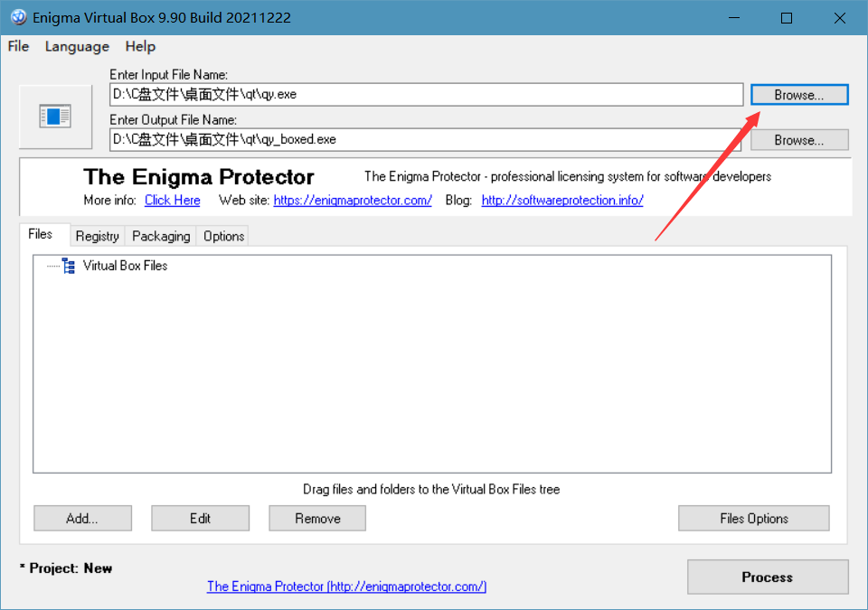Switch to the Options tab

(x=223, y=237)
